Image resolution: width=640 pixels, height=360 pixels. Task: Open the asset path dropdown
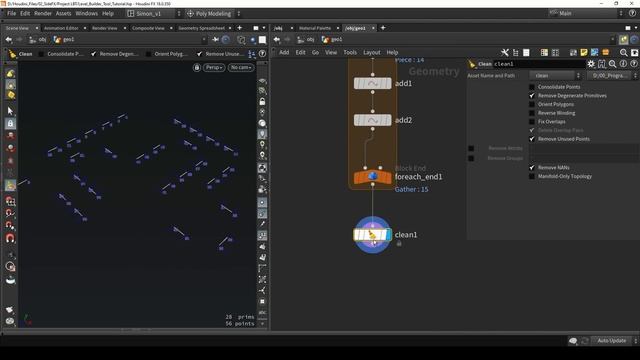[x=612, y=76]
